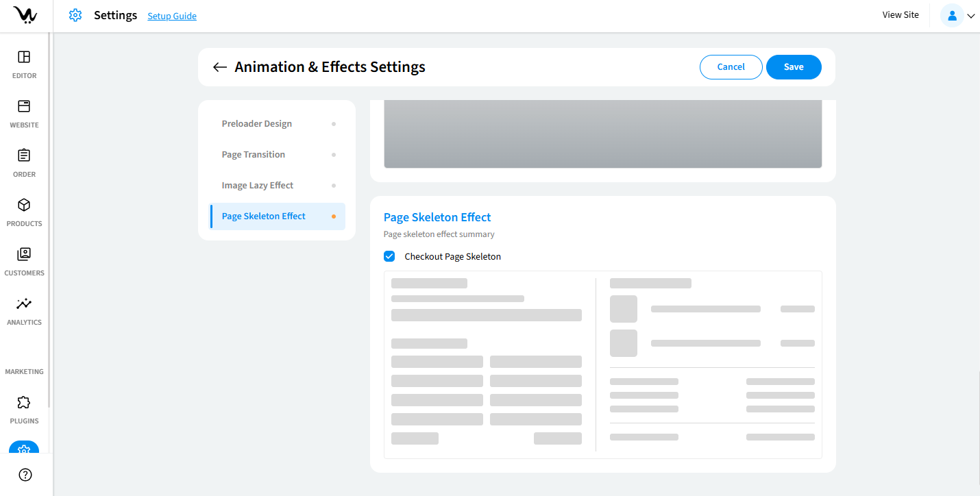Open the user account avatar menu
The width and height of the screenshot is (980, 496).
click(952, 15)
